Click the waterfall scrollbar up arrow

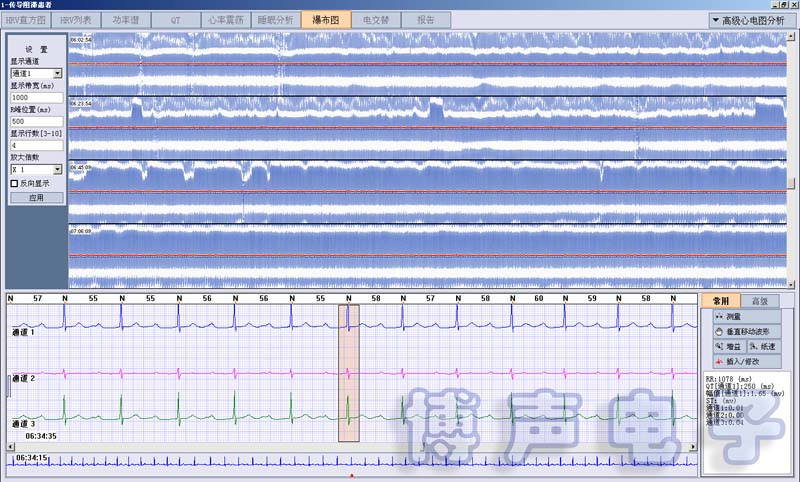click(791, 37)
